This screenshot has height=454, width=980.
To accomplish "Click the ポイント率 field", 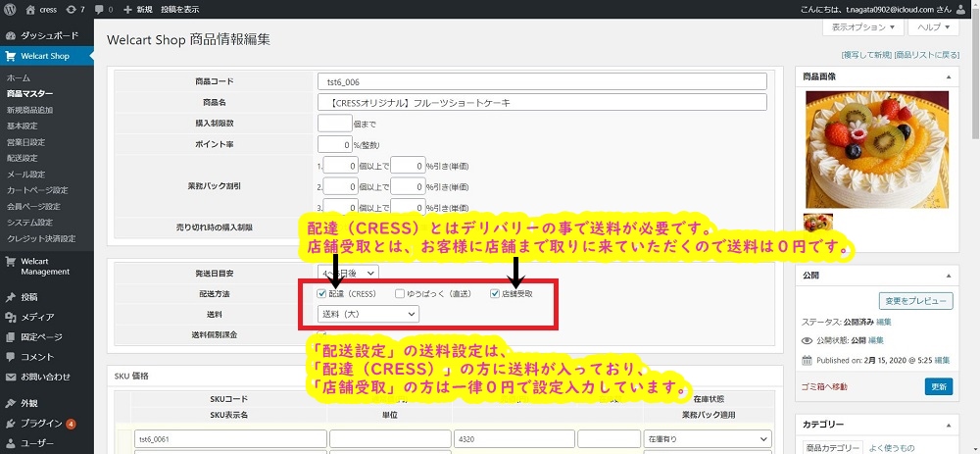I will point(334,144).
